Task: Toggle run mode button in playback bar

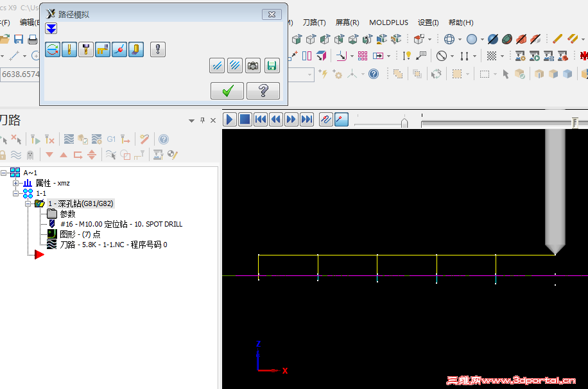Action: click(x=342, y=119)
